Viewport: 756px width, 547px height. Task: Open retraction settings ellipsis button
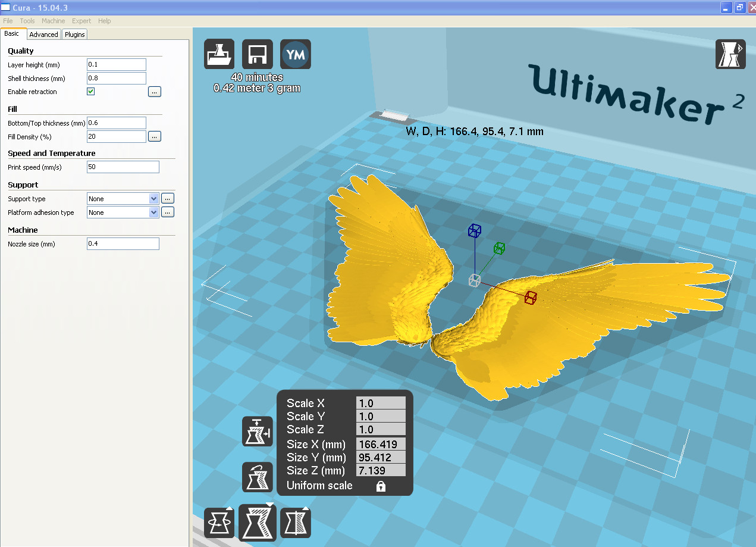[155, 92]
